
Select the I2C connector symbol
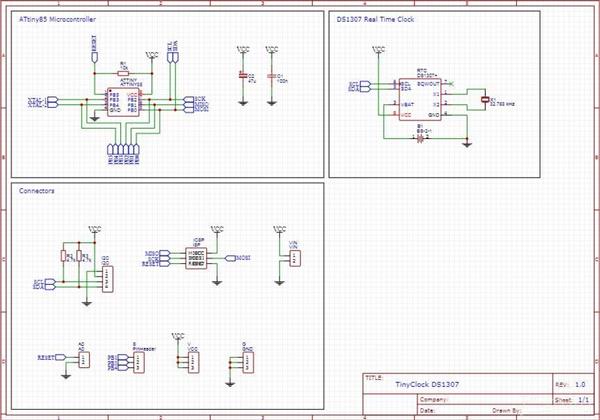(108, 279)
